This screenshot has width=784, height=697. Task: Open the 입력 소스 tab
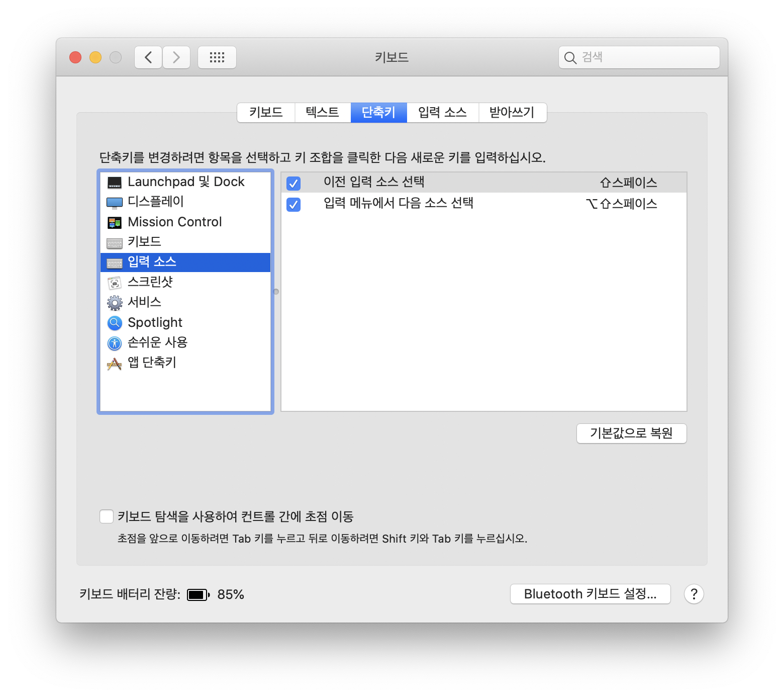click(443, 112)
